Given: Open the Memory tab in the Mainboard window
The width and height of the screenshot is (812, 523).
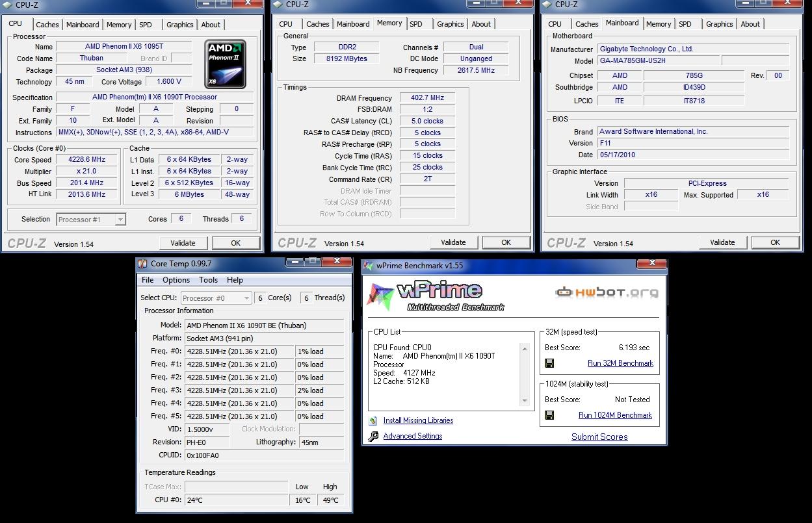Looking at the screenshot, I should coord(659,24).
